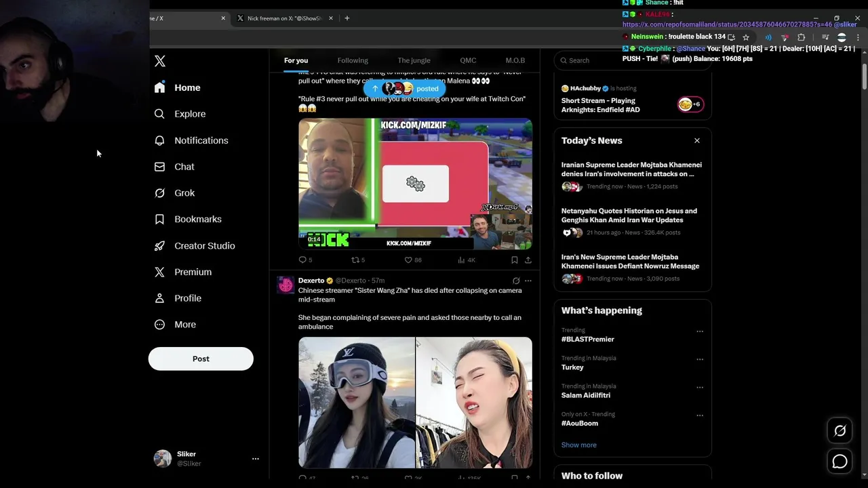Close the Nick freeman on X browser tab
868x488 pixels.
pyautogui.click(x=331, y=18)
